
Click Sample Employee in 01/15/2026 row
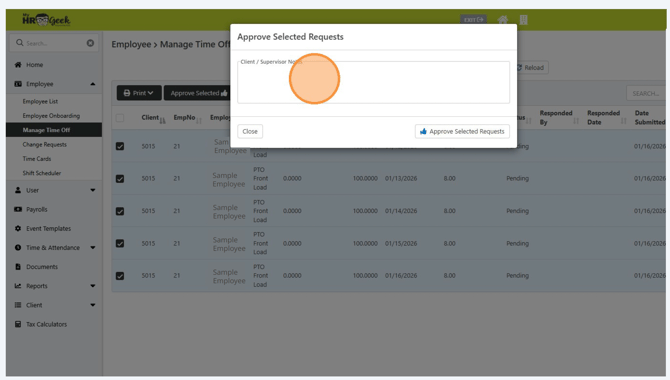click(229, 244)
